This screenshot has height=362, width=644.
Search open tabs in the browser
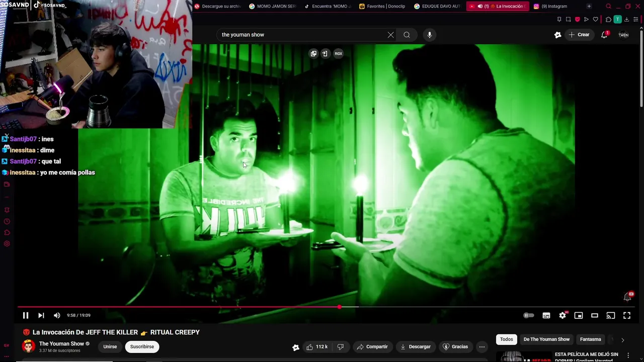(x=608, y=6)
